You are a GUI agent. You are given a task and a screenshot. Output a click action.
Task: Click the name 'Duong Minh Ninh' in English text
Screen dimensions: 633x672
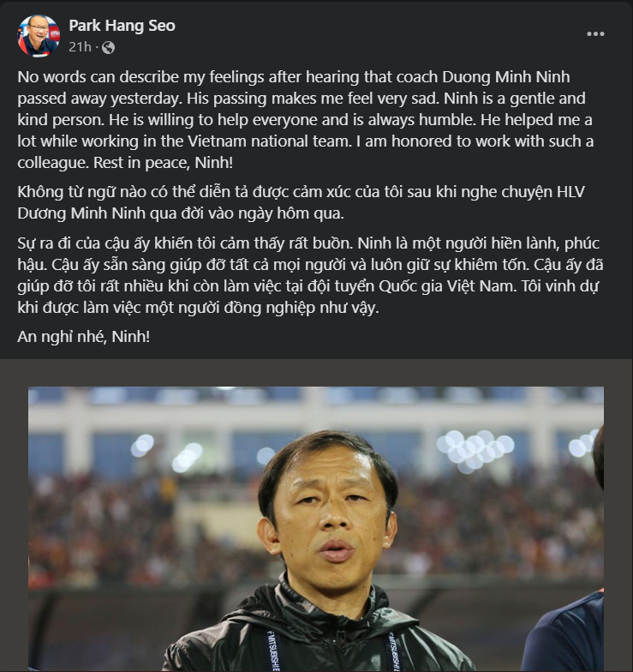click(x=506, y=77)
